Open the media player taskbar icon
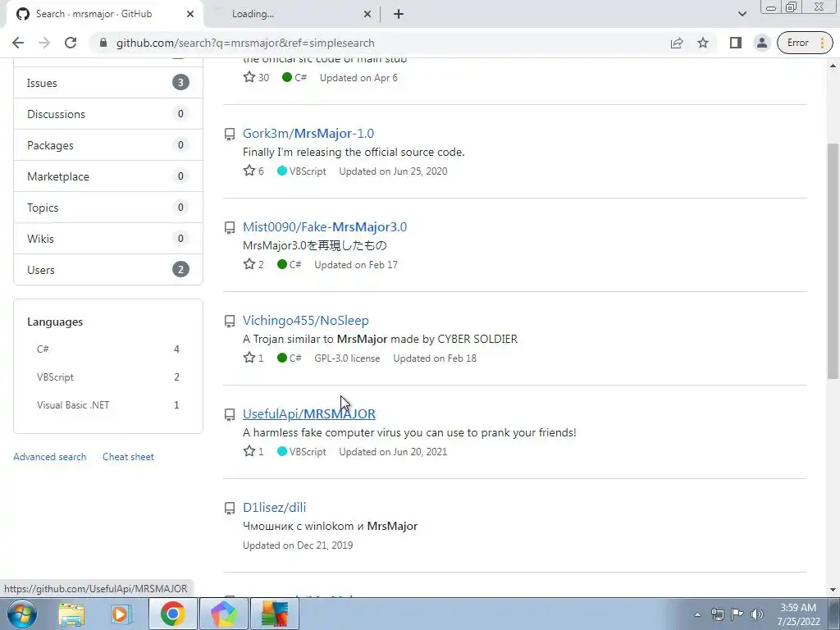 coord(121,614)
